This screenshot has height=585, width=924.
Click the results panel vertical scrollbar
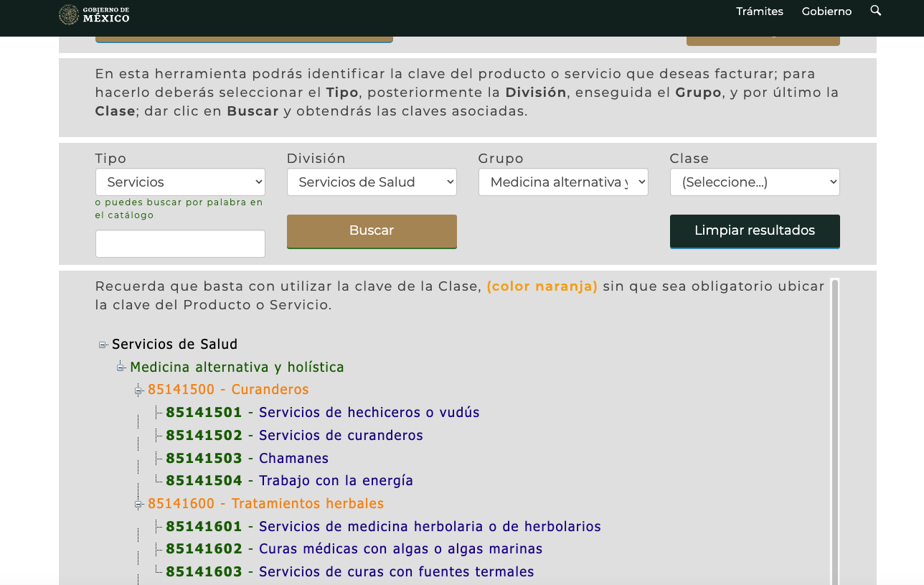tap(834, 431)
